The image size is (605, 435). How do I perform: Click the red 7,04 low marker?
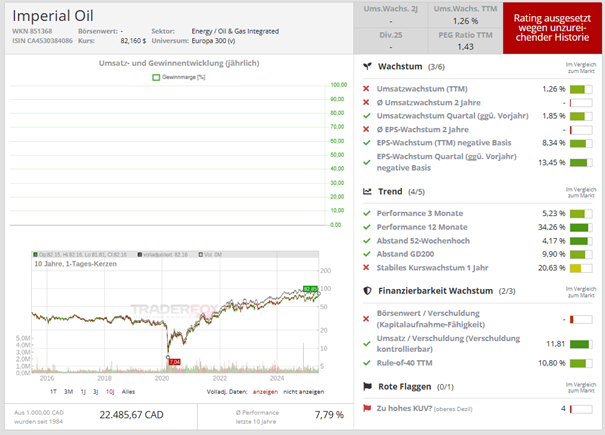pyautogui.click(x=175, y=362)
